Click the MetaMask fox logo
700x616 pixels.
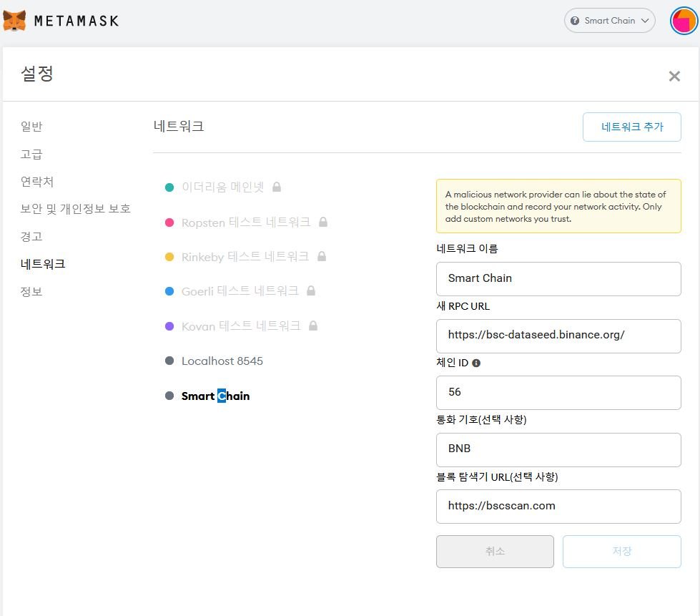pyautogui.click(x=14, y=21)
